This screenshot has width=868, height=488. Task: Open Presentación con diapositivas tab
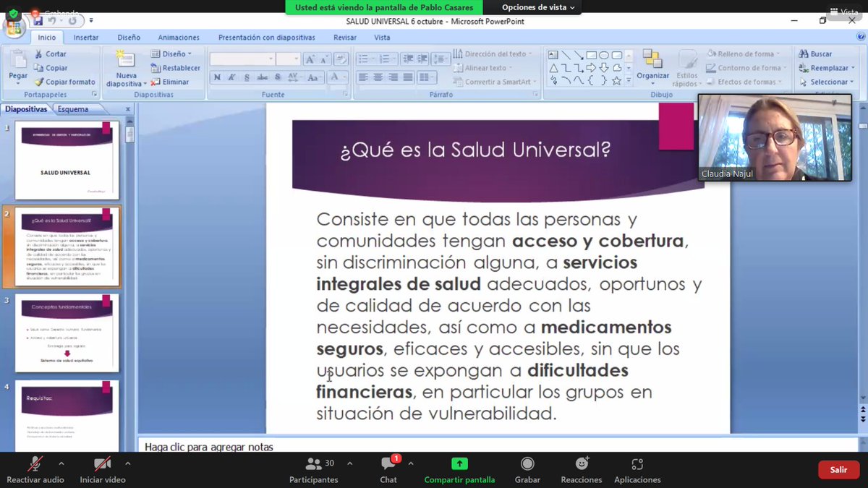[267, 38]
